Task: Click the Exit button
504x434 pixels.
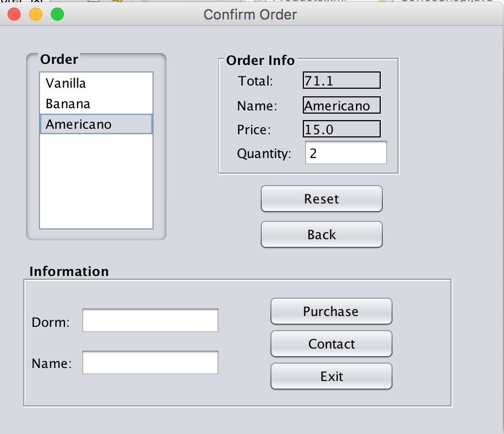Action: click(331, 377)
